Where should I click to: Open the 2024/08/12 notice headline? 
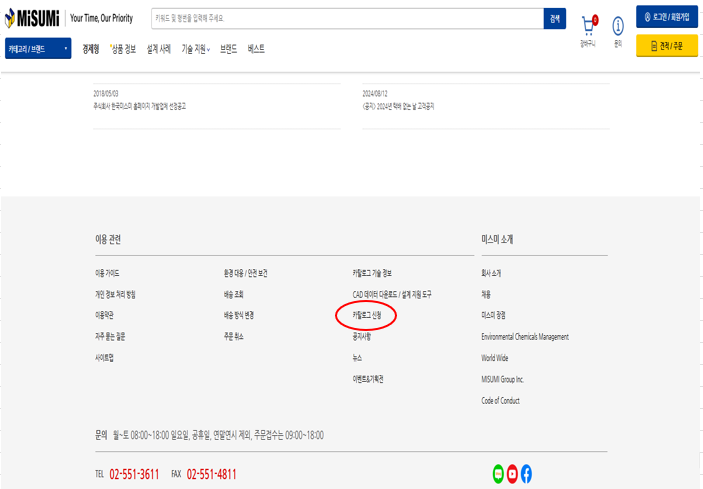pyautogui.click(x=398, y=105)
